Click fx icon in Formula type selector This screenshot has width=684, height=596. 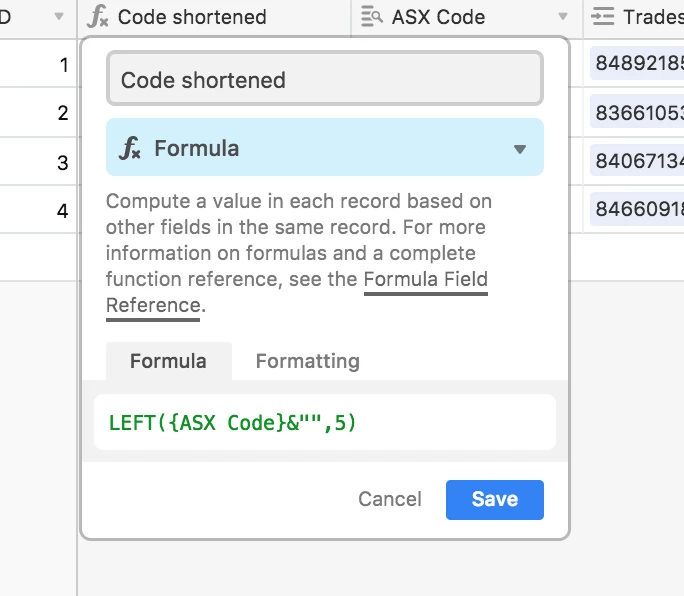130,148
